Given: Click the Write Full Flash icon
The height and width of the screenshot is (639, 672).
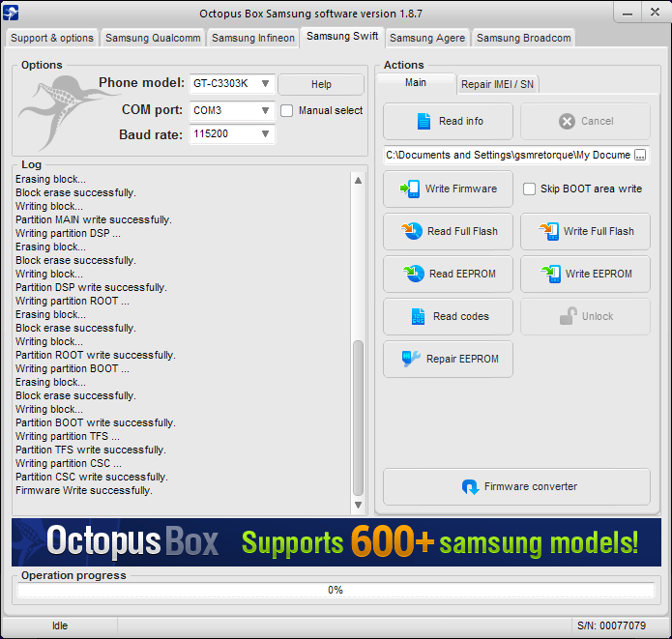Looking at the screenshot, I should click(548, 231).
